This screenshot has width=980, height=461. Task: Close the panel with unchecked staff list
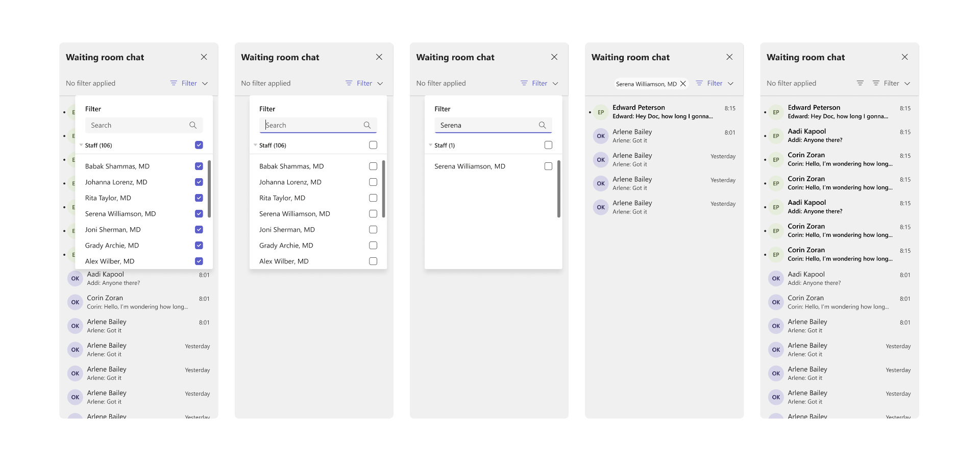tap(379, 57)
